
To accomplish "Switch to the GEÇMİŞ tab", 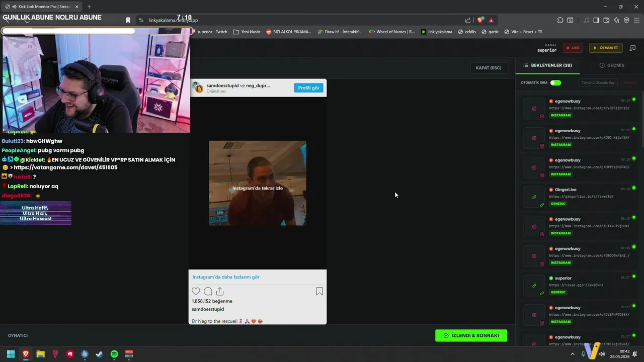I will pos(612,65).
